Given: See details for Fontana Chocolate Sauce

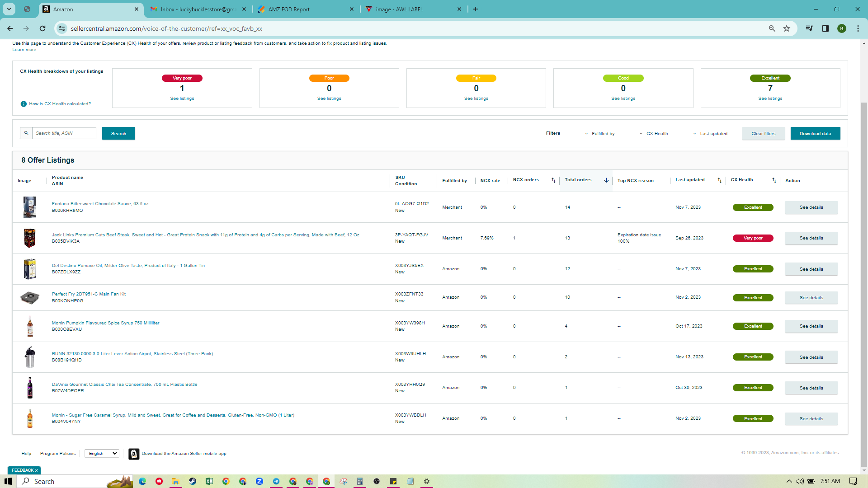Looking at the screenshot, I should point(811,207).
